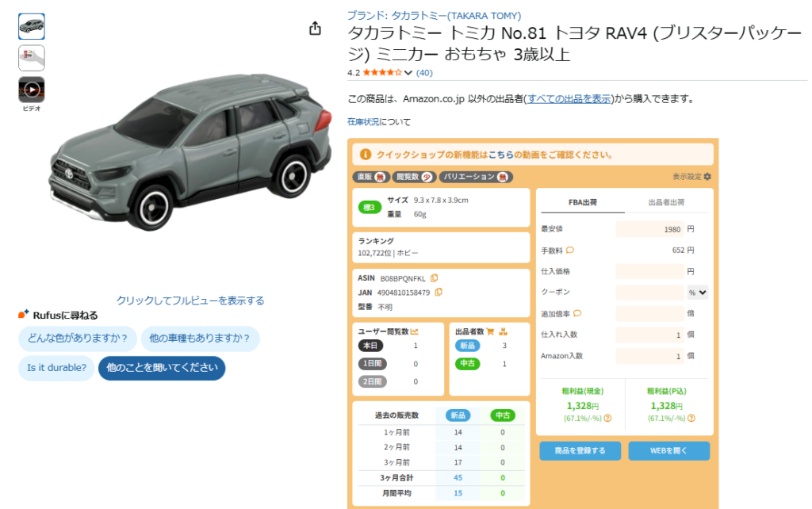Viewport: 812px width, 509px height.
Task: Click the 直販 badge
Action: click(371, 177)
